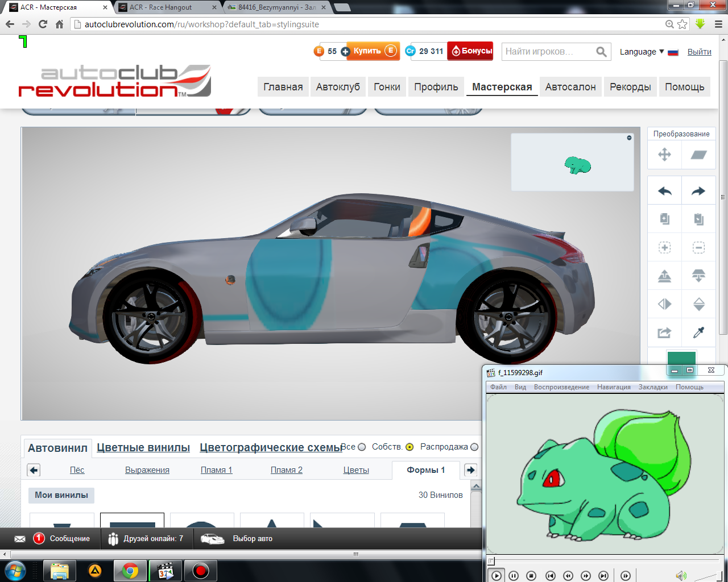
Task: Click play in the media player
Action: tap(497, 576)
